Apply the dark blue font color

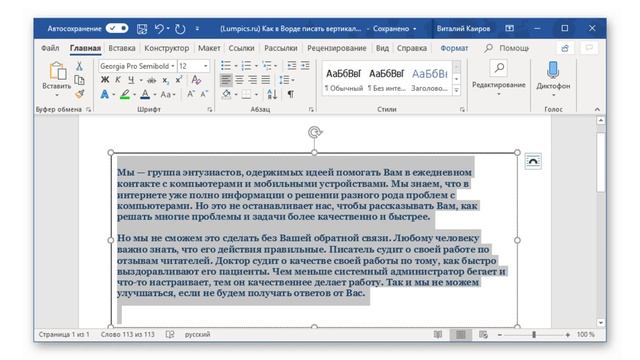pyautogui.click(x=145, y=95)
